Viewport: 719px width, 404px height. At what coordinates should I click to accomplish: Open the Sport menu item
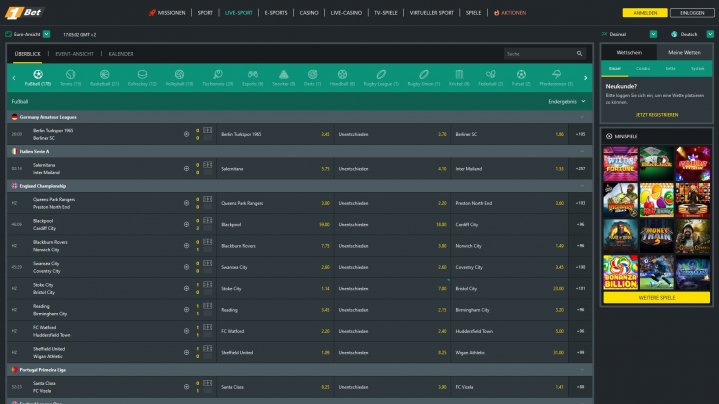click(x=205, y=13)
